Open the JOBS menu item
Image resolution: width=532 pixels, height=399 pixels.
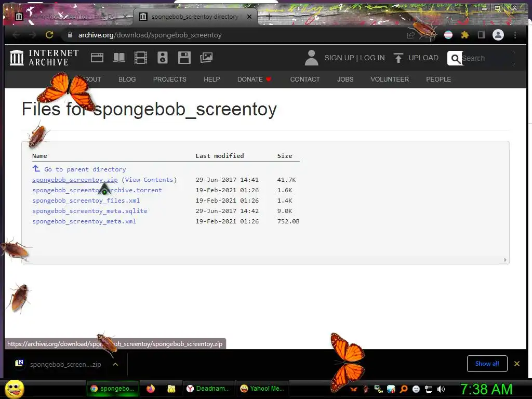pos(345,79)
